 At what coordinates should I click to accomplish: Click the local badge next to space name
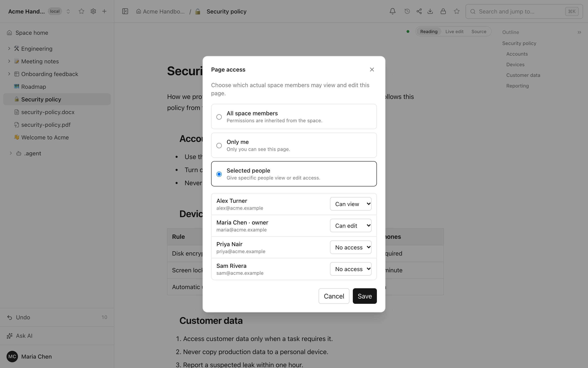click(x=55, y=11)
